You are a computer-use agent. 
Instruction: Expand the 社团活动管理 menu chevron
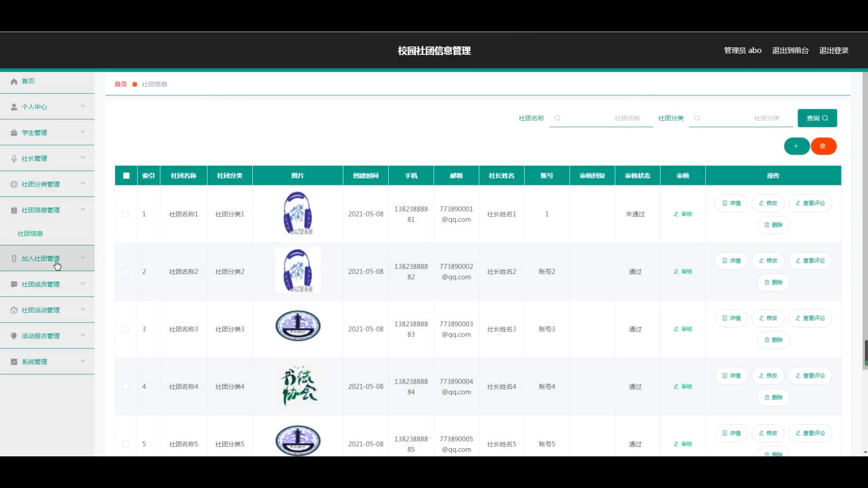pyautogui.click(x=83, y=310)
